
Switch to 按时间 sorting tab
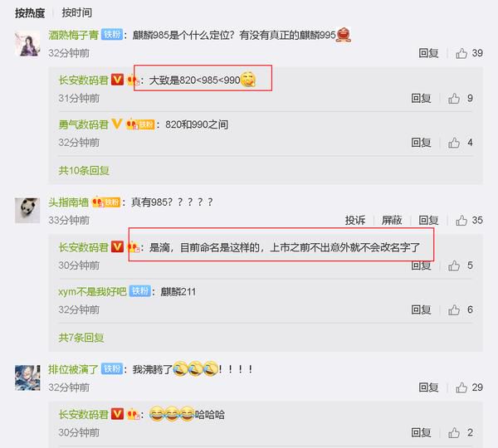[x=77, y=12]
